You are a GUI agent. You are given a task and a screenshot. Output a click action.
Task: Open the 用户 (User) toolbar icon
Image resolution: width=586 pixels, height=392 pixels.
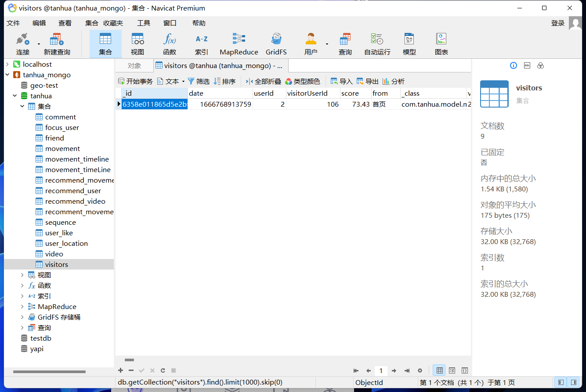point(311,44)
